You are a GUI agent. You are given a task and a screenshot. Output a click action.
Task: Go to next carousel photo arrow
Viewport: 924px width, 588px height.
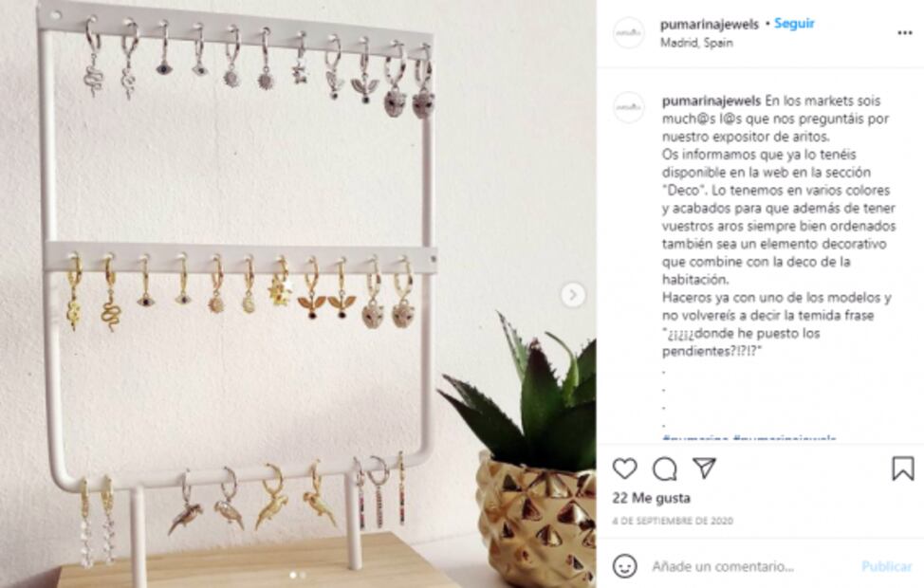point(573,295)
